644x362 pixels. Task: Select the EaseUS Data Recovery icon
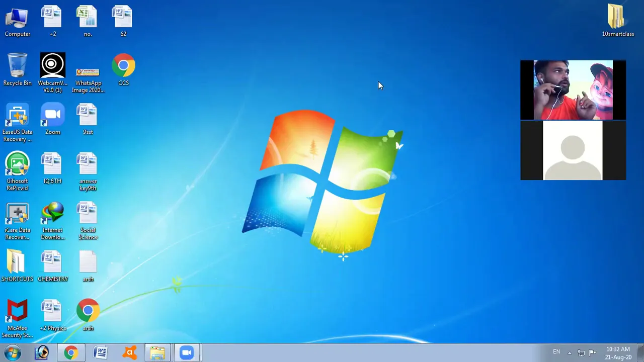[17, 123]
